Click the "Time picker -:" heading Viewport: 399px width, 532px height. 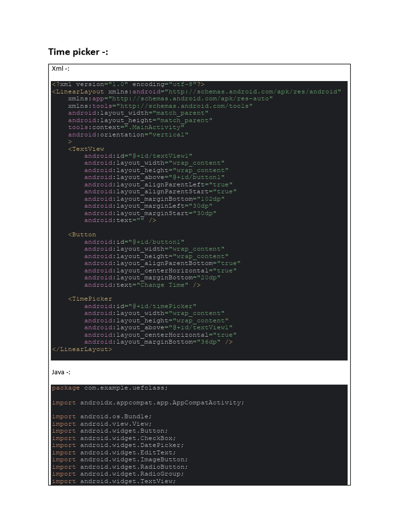click(x=78, y=52)
